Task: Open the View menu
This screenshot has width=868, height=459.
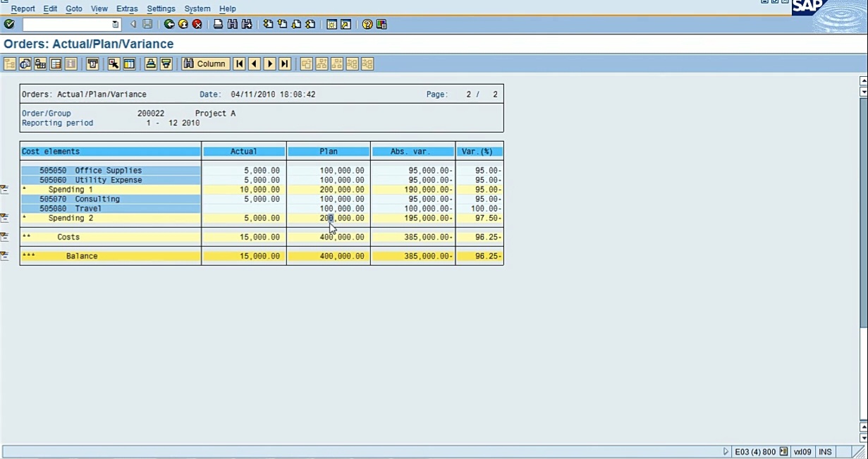Action: (99, 8)
